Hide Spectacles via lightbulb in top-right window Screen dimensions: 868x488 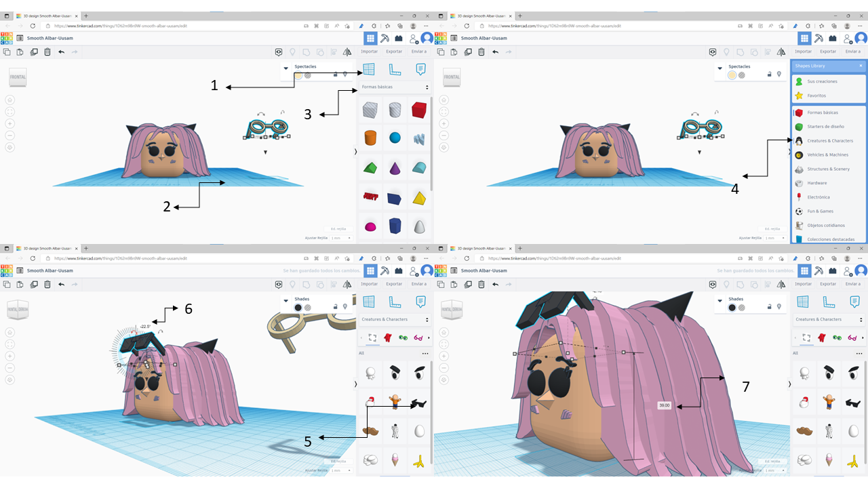tap(778, 75)
